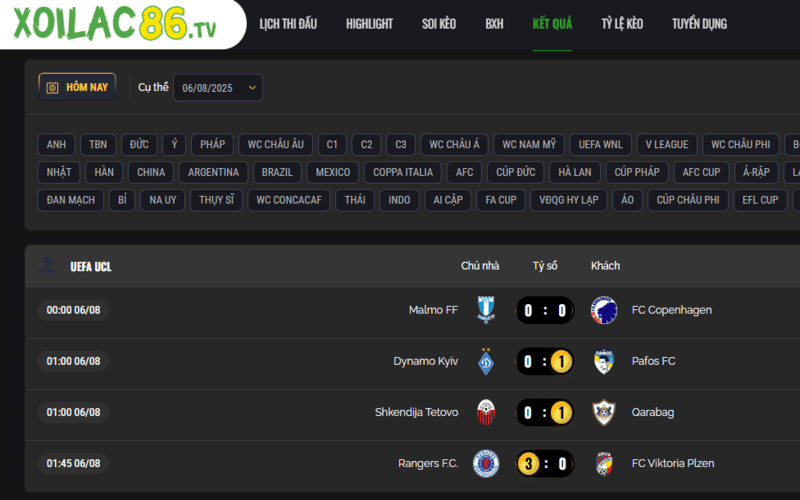
Task: Select the WC CONCACAF filter tag
Action: 289,200
